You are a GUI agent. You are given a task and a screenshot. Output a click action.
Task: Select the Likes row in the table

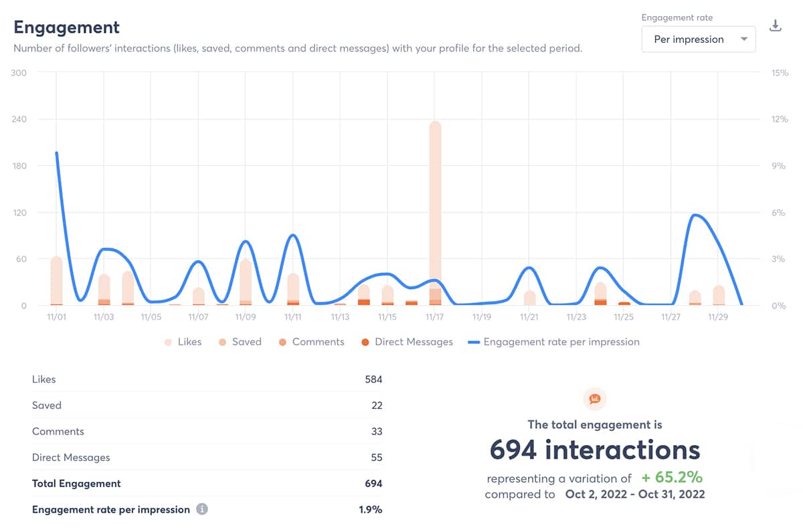[207, 379]
